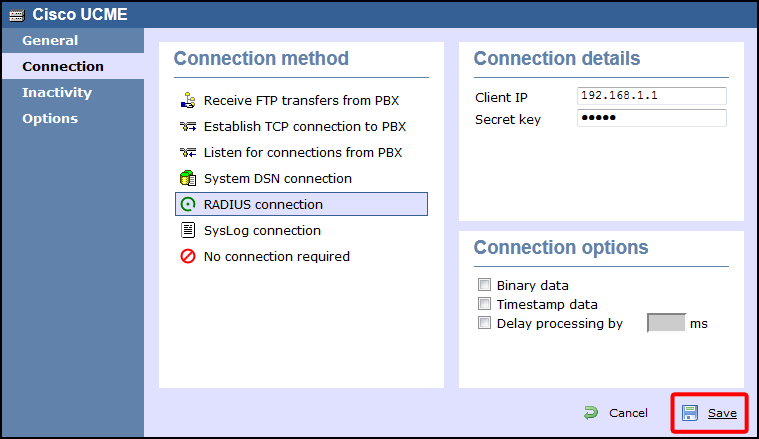Click the green Cancel arrow icon
Viewport: 759px width, 439px height.
pos(591,413)
